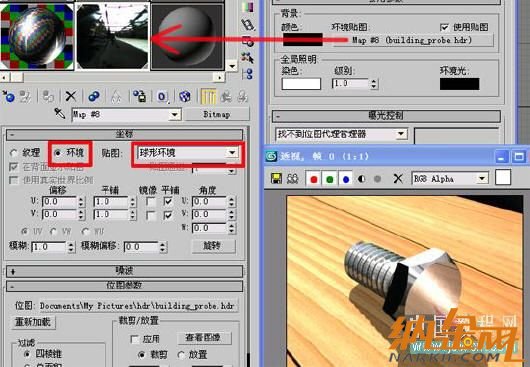530x367 pixels.
Task: Enable the red channel button
Action: [x=314, y=179]
